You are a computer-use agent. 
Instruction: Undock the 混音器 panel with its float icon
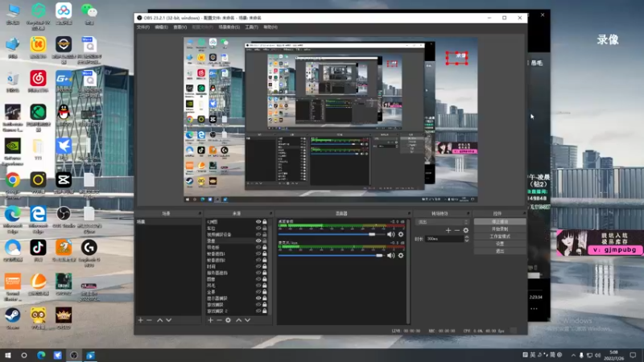coord(409,213)
